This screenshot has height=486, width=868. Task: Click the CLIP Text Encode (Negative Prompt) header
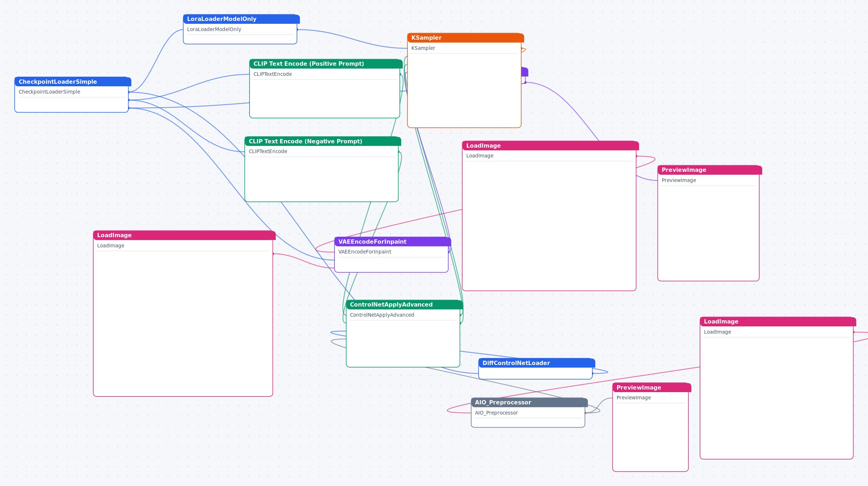point(323,141)
